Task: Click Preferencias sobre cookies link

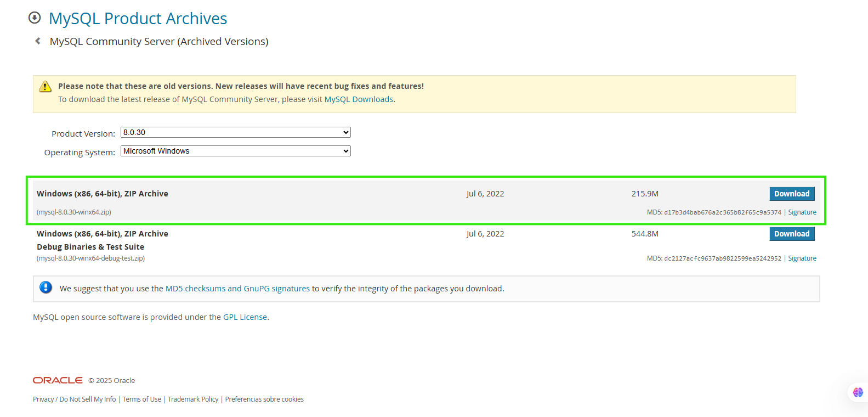Action: 264,399
